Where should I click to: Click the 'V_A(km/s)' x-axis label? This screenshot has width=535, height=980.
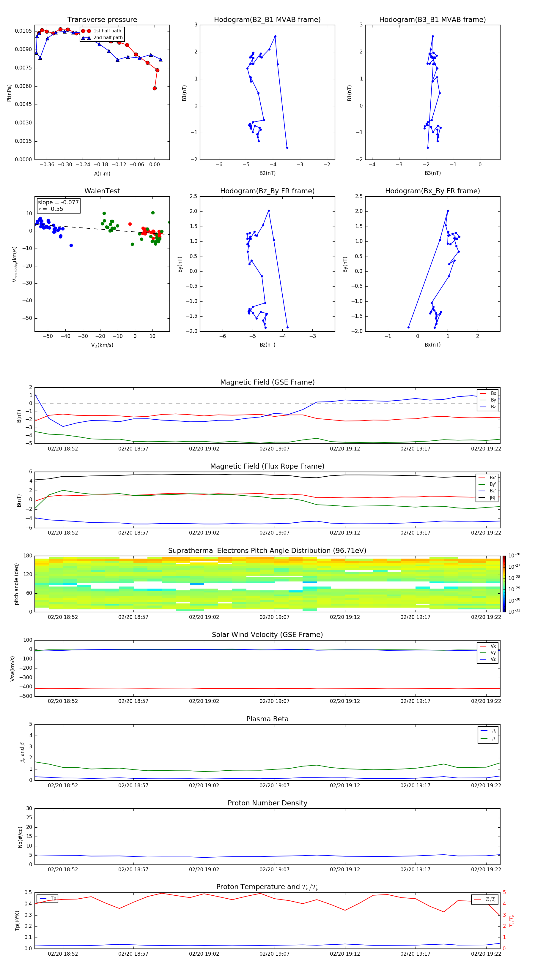click(x=102, y=345)
